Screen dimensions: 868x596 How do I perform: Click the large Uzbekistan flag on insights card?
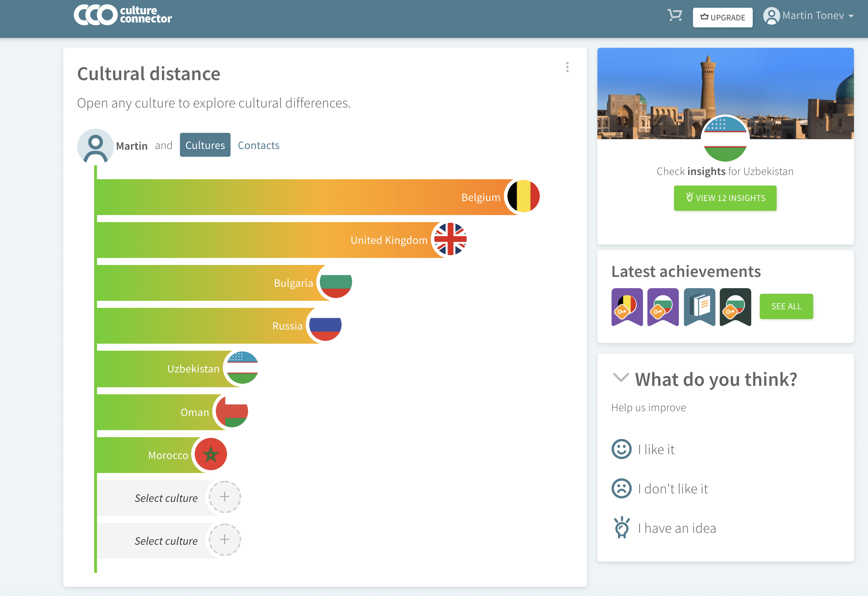pos(725,139)
